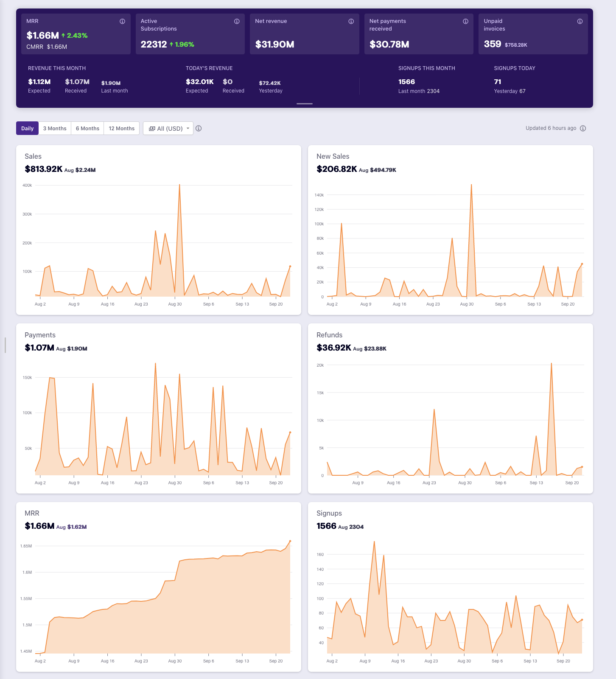Click the Sales chart peak at Aug 30
The image size is (616, 679).
(179, 185)
